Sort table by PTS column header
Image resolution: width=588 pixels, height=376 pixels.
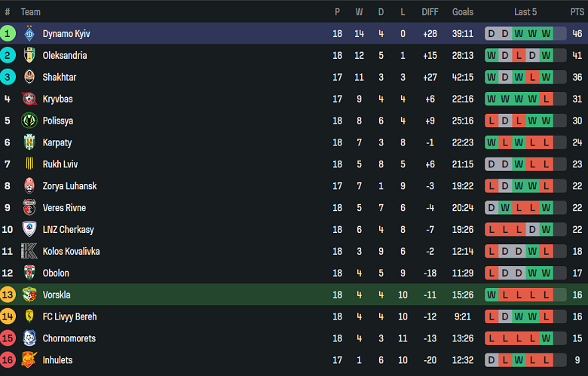pyautogui.click(x=577, y=12)
